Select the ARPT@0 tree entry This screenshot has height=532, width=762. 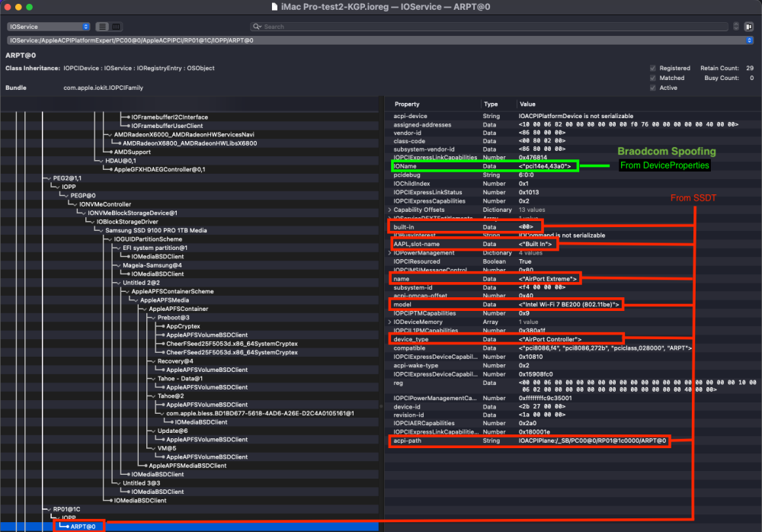(x=82, y=527)
